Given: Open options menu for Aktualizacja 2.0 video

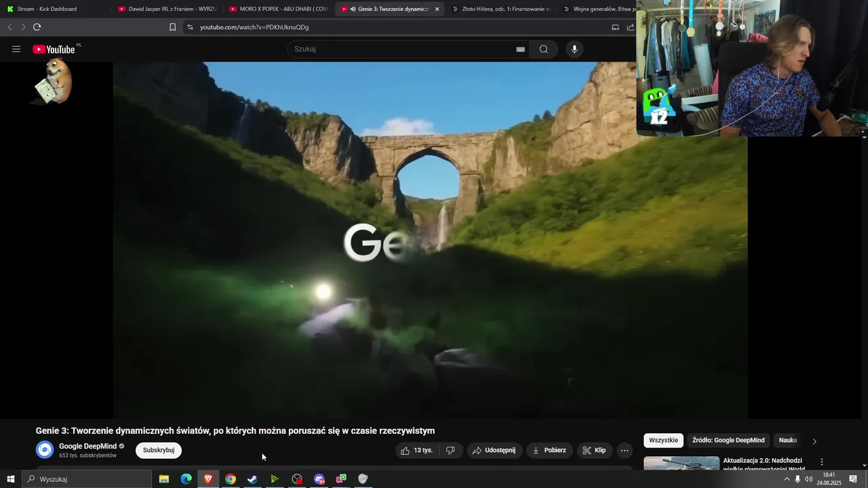Looking at the screenshot, I should click(x=822, y=462).
